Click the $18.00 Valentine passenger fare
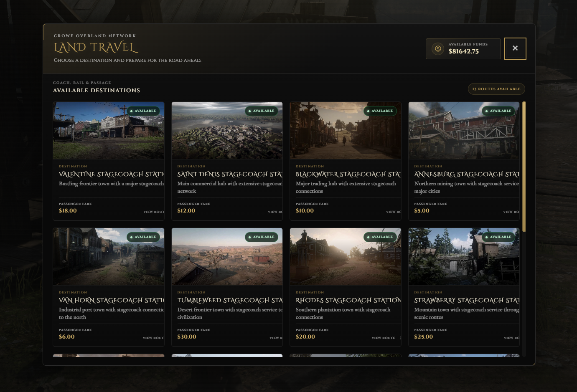The image size is (577, 392). 68,211
